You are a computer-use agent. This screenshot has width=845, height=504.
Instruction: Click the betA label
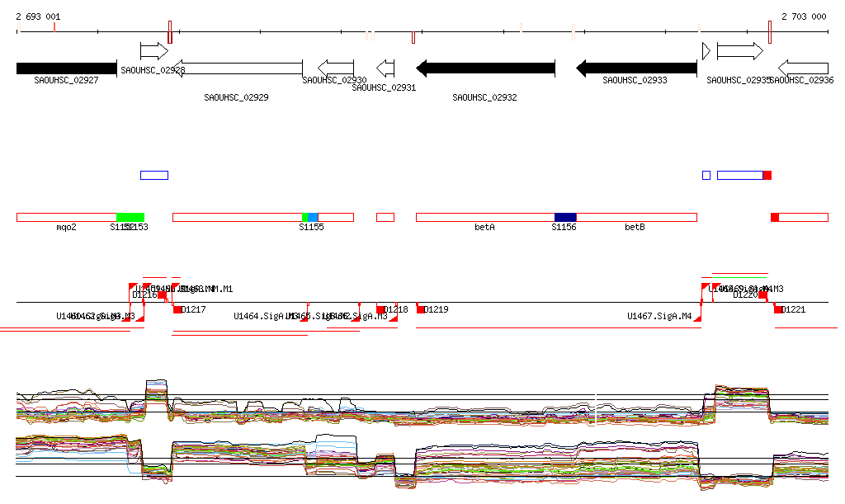click(x=484, y=227)
